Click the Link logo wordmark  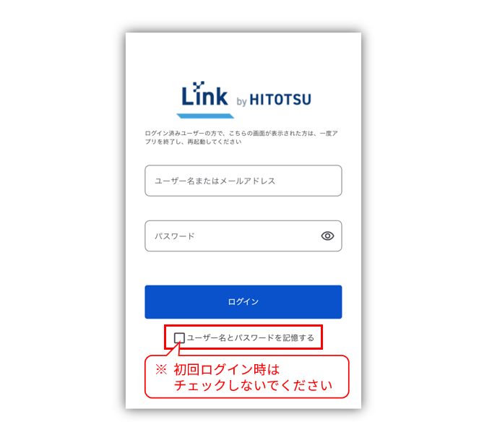coord(204,94)
